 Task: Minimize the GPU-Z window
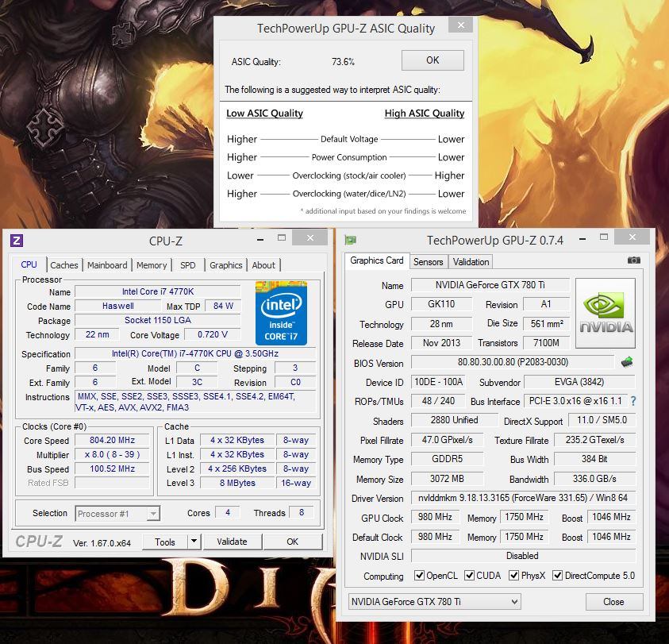pyautogui.click(x=582, y=239)
